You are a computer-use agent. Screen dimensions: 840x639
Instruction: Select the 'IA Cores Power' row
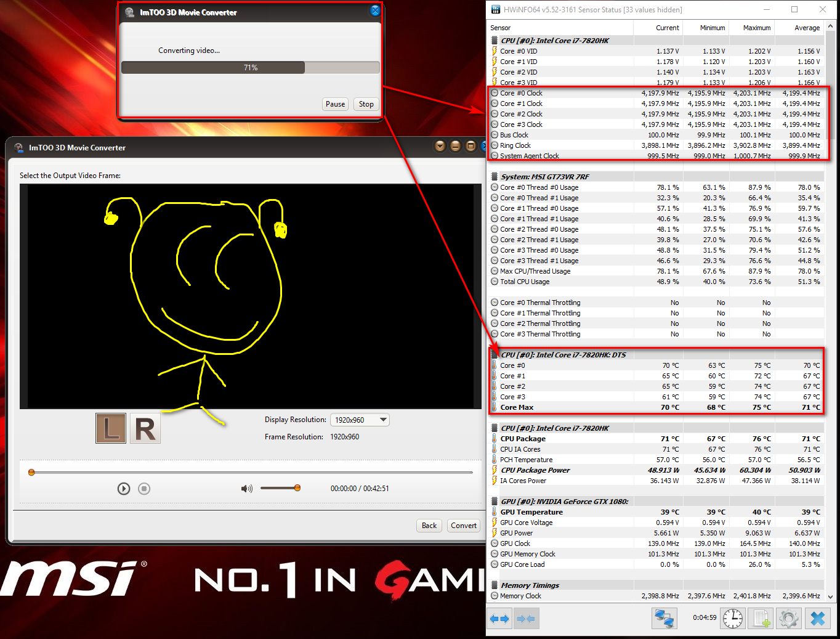(x=656, y=481)
